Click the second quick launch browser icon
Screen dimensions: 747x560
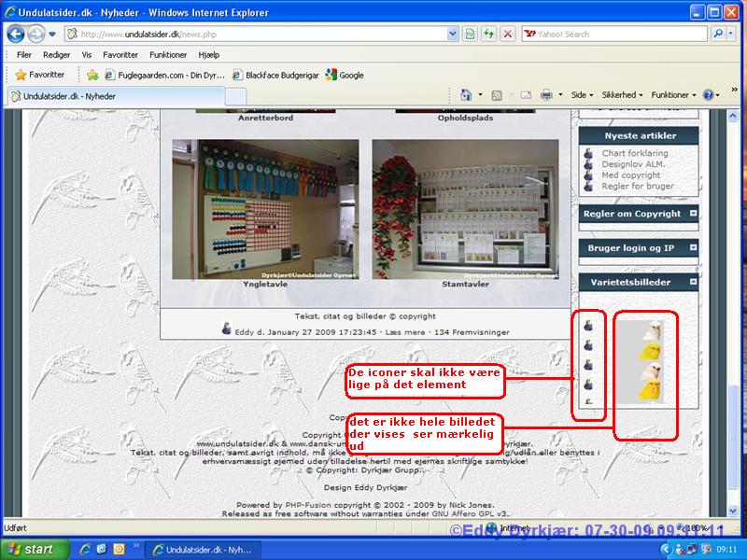(102, 549)
